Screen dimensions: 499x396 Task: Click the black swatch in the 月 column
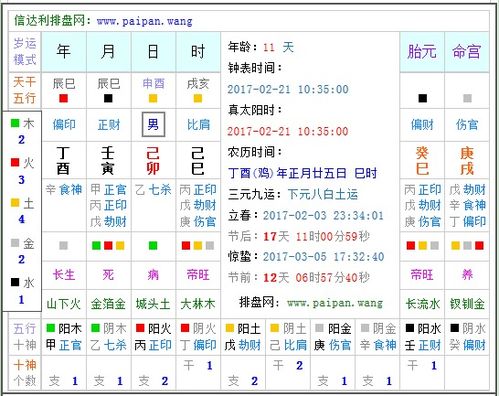tap(108, 98)
